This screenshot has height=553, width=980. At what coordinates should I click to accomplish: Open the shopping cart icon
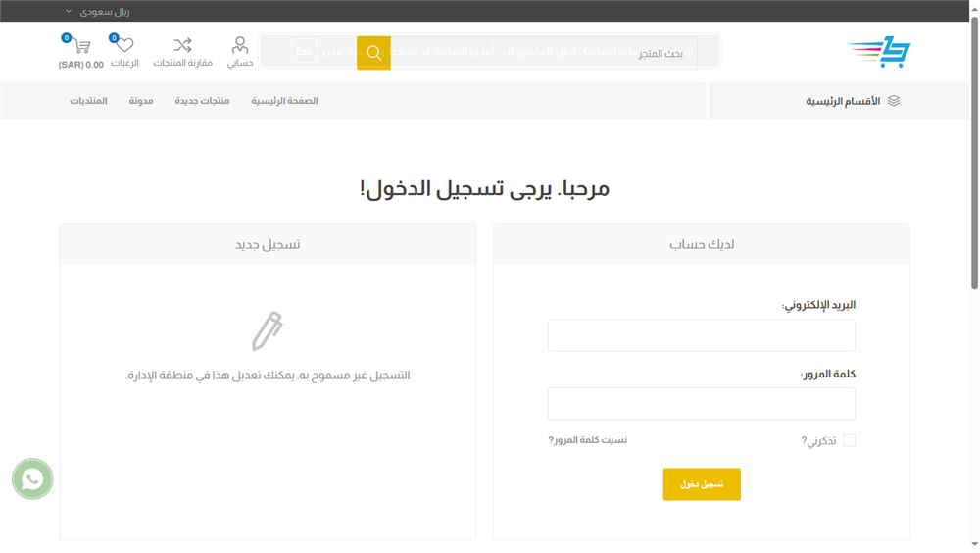click(80, 47)
